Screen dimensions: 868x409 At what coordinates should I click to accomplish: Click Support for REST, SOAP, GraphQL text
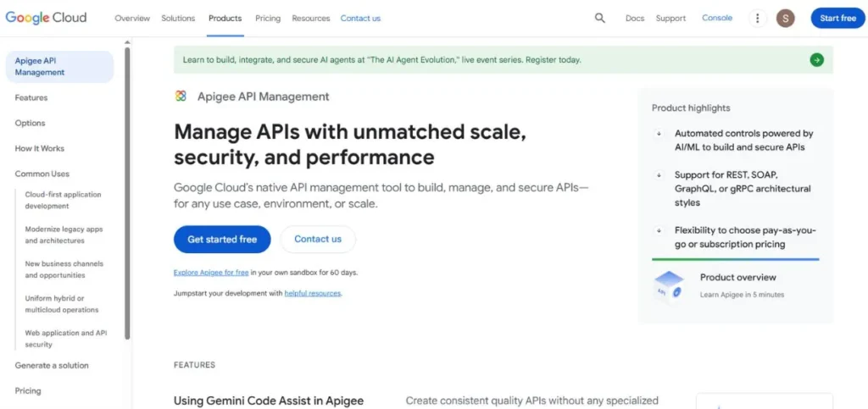point(743,189)
